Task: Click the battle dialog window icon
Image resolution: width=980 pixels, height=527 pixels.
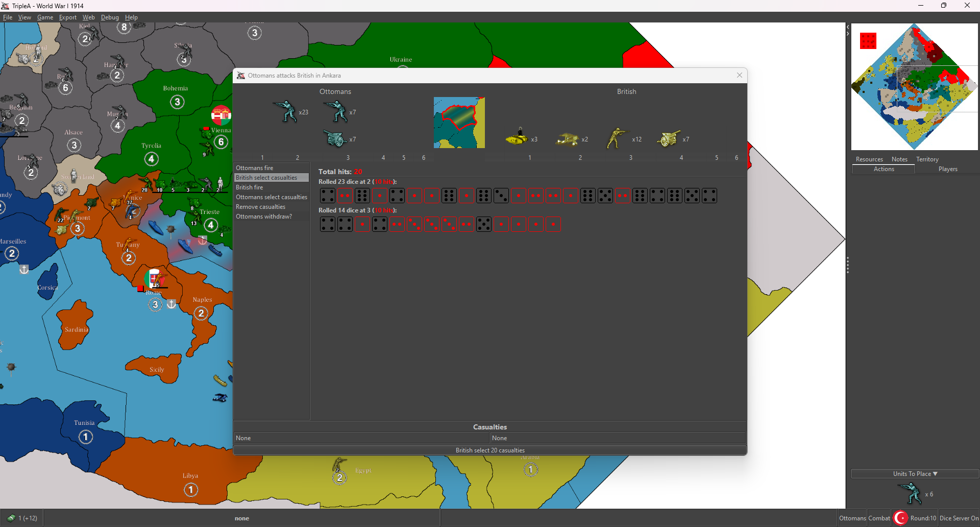Action: (241, 75)
